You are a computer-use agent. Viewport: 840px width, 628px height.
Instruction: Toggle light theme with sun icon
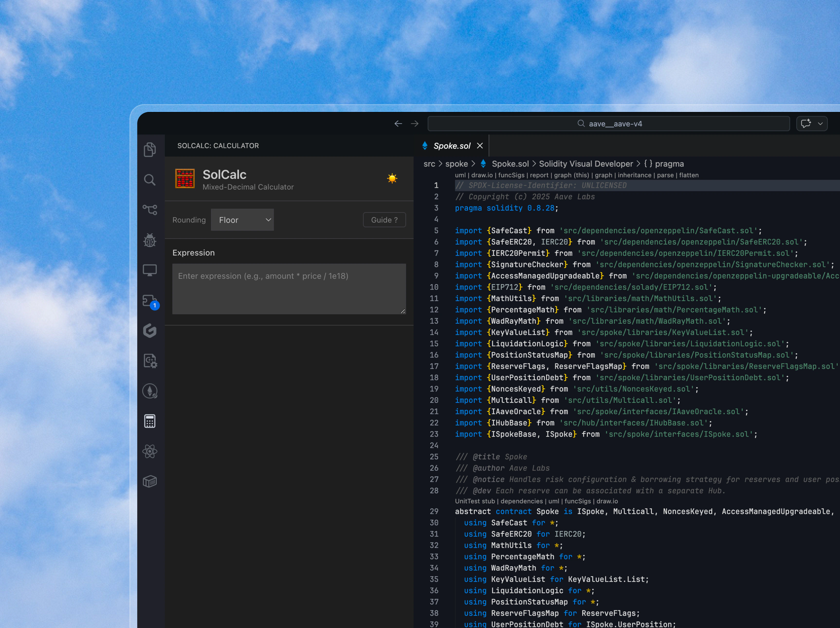tap(392, 178)
